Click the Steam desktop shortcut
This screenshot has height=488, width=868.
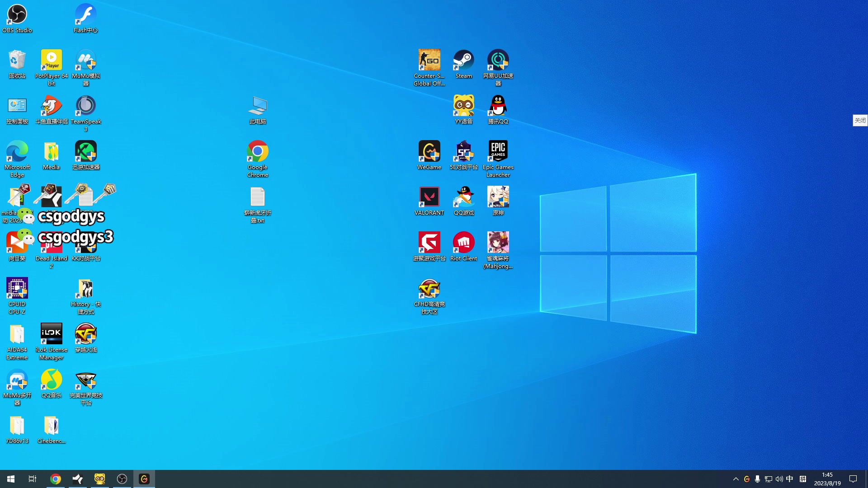pos(464,64)
